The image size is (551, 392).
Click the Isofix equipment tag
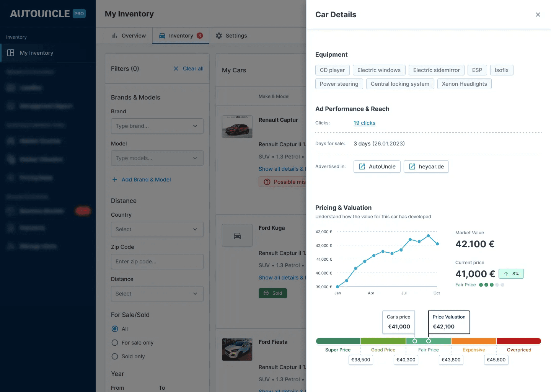coord(501,70)
